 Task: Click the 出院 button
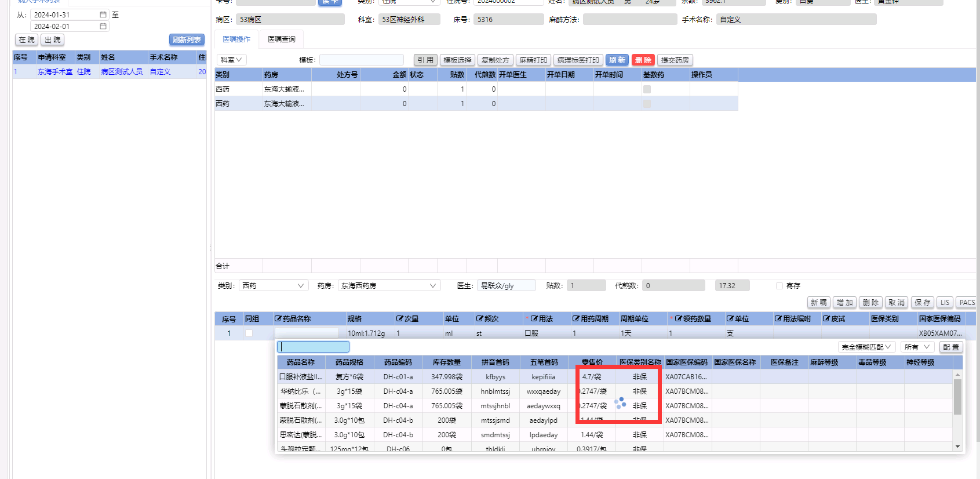[52, 40]
